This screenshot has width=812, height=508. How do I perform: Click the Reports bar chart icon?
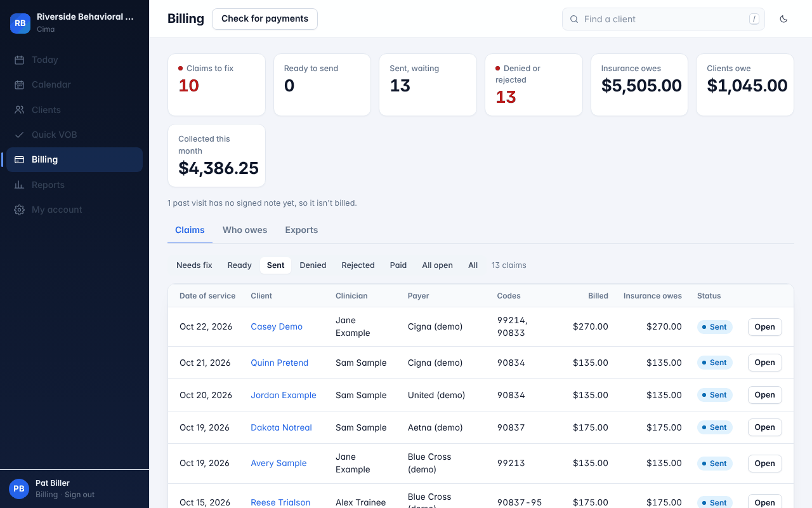20,185
